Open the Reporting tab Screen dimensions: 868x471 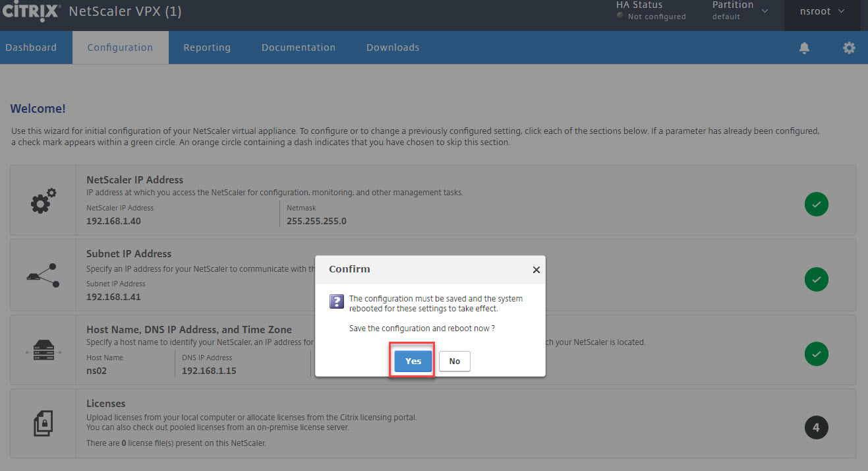click(x=207, y=47)
